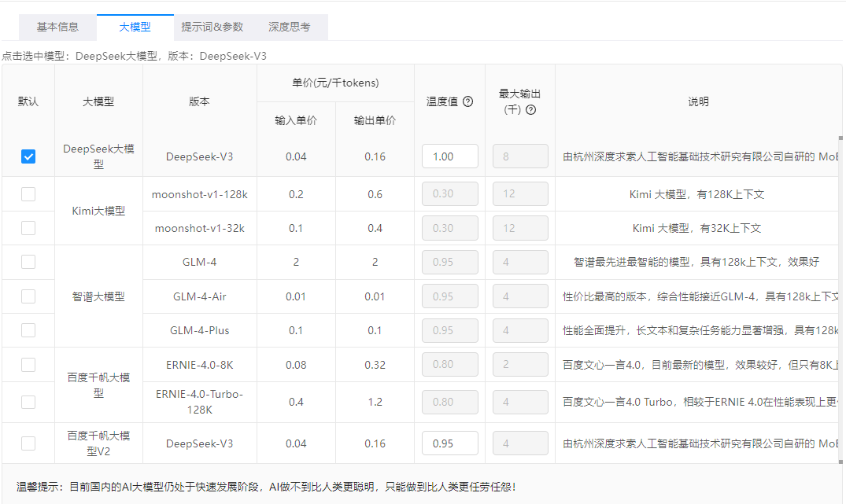Click the table's vertical scrollbar
The width and height of the screenshot is (846, 504).
[x=840, y=300]
